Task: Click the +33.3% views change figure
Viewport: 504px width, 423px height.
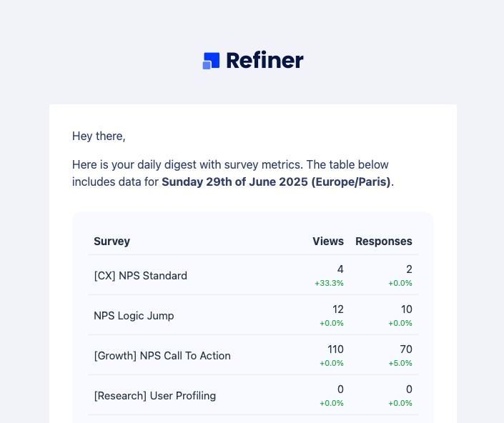Action: tap(329, 283)
